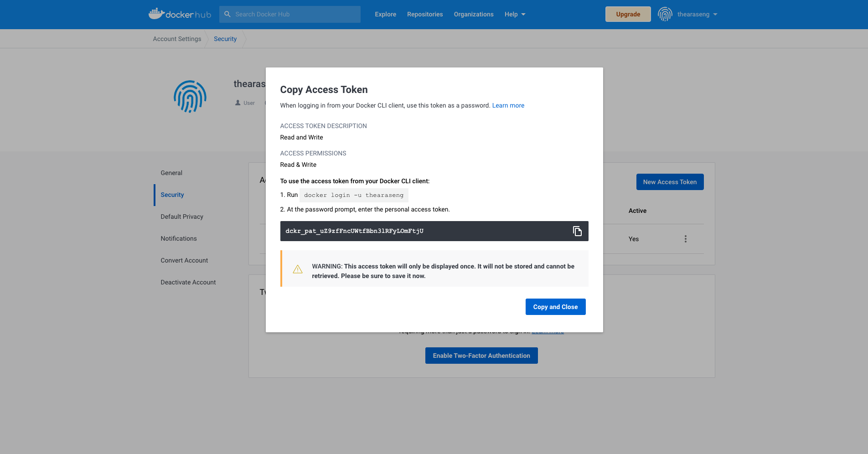Expand the Help dropdown menu
This screenshot has height=454, width=868.
pyautogui.click(x=515, y=14)
